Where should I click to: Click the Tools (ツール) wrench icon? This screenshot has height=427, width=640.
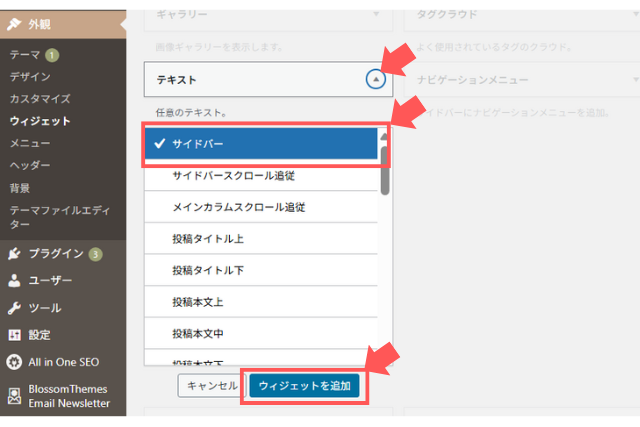click(x=15, y=308)
